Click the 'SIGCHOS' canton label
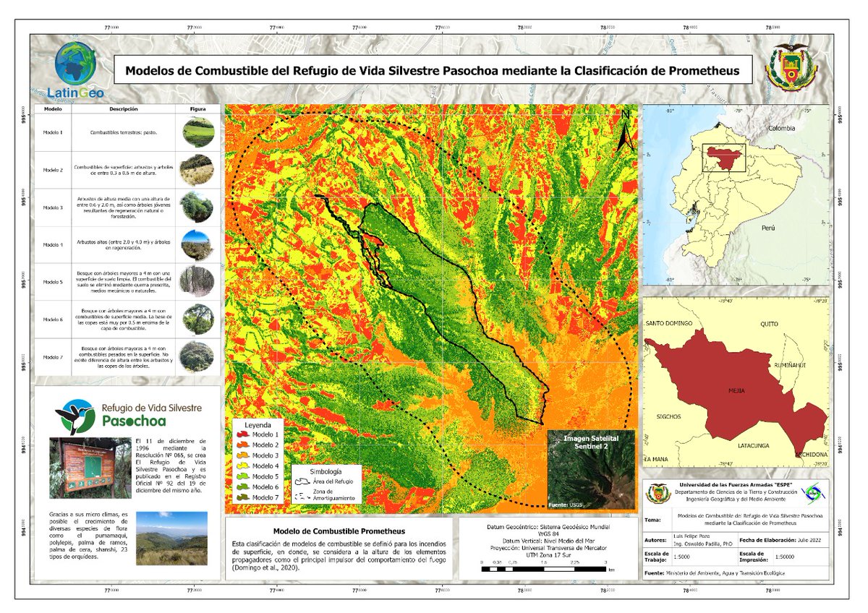The image size is (868, 613). click(669, 417)
